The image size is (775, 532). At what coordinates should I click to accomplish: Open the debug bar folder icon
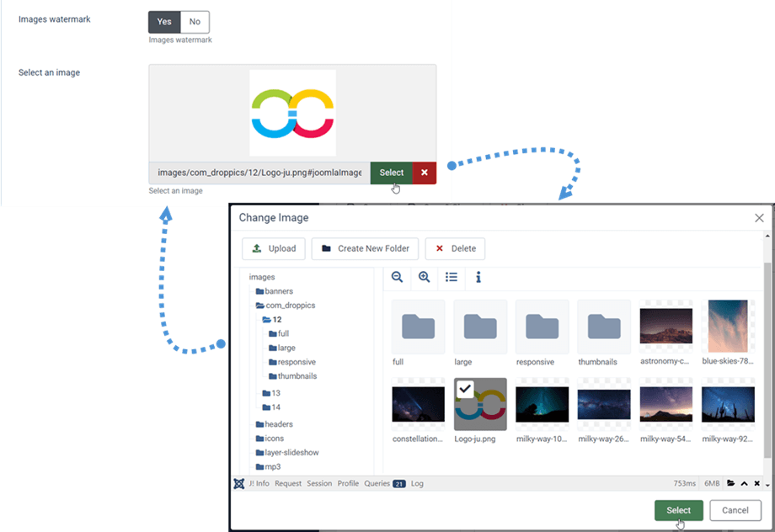point(731,484)
